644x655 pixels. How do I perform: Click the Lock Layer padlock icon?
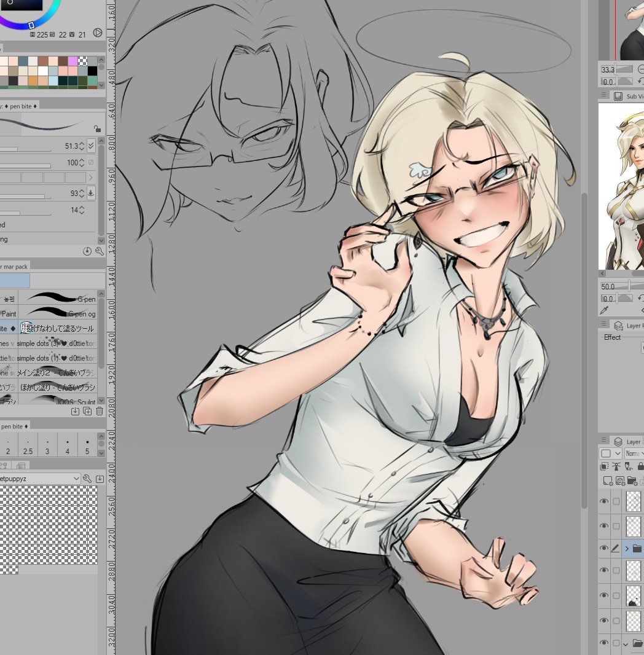pyautogui.click(x=640, y=466)
